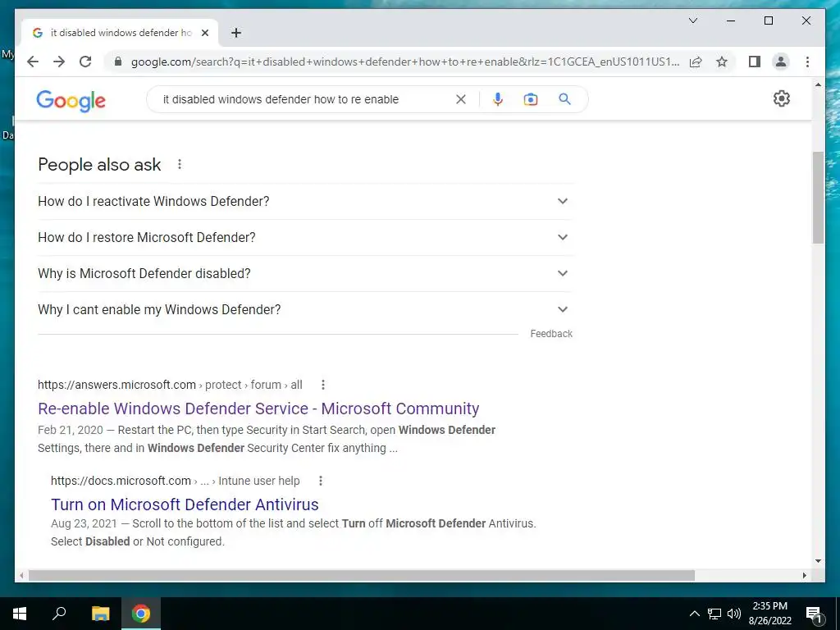Open 'Turn on Microsoft Defender Antivirus' result
Image resolution: width=840 pixels, height=630 pixels.
click(x=185, y=504)
